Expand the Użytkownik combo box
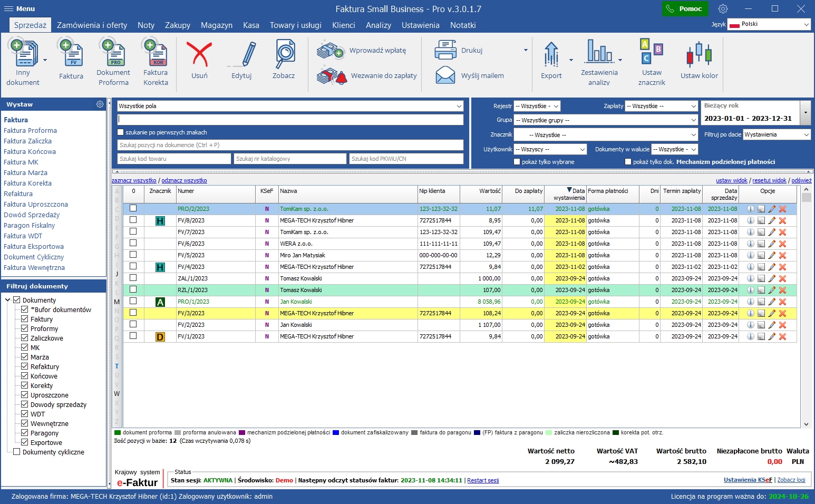This screenshot has width=815, height=504. tap(550, 149)
